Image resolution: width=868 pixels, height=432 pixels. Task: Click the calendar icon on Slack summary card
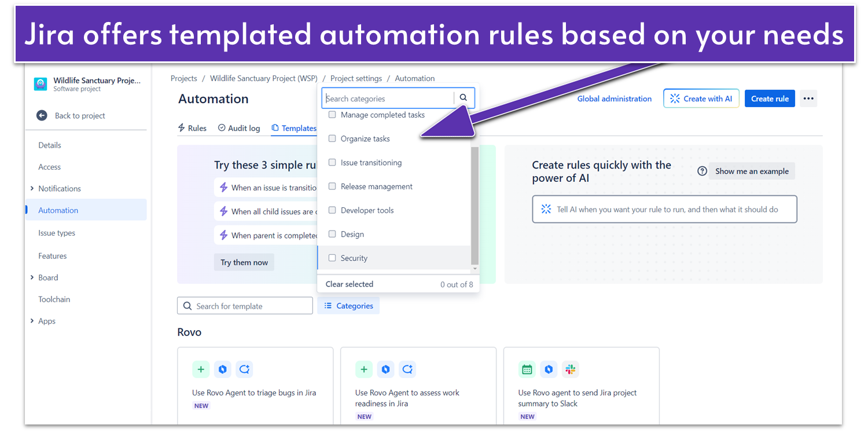[527, 369]
